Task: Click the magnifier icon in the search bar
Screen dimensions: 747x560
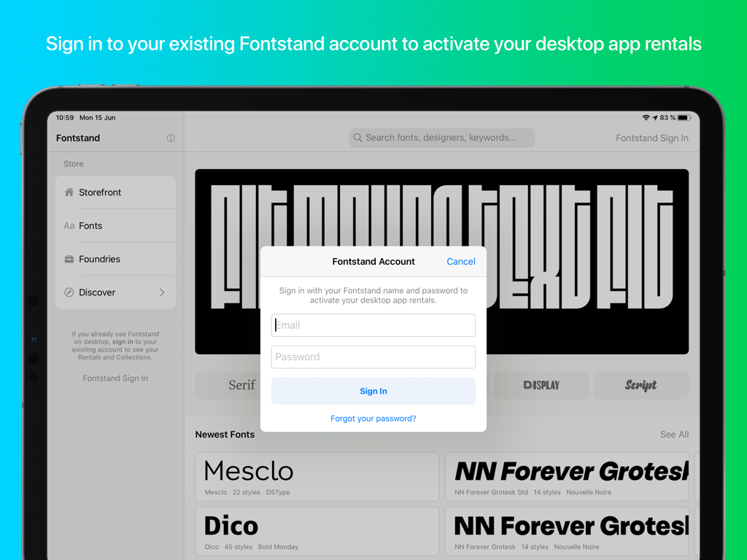Action: [x=357, y=138]
